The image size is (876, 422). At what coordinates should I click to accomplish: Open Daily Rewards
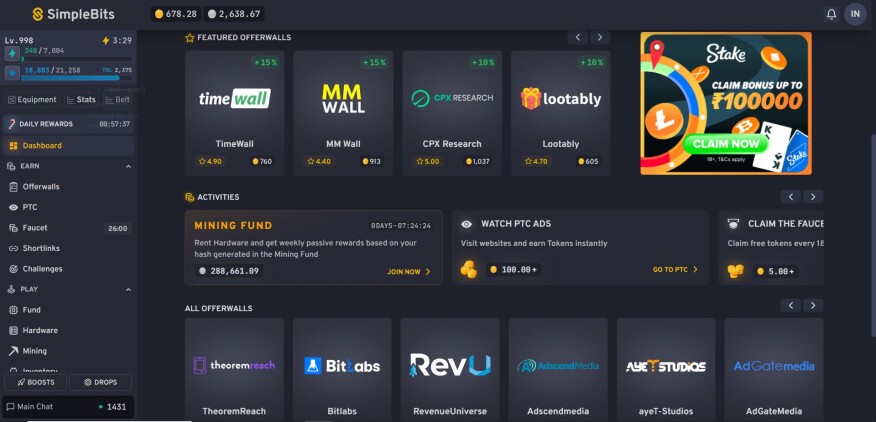[68, 124]
